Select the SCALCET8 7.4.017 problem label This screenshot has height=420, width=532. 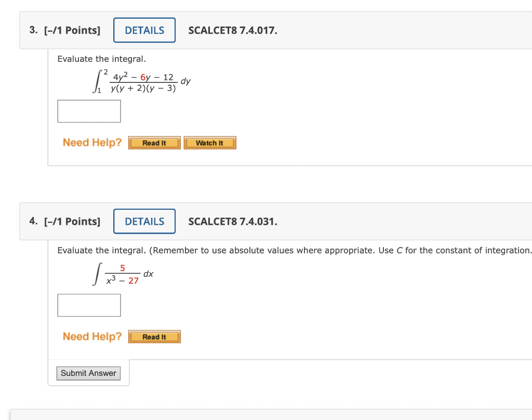tap(233, 30)
